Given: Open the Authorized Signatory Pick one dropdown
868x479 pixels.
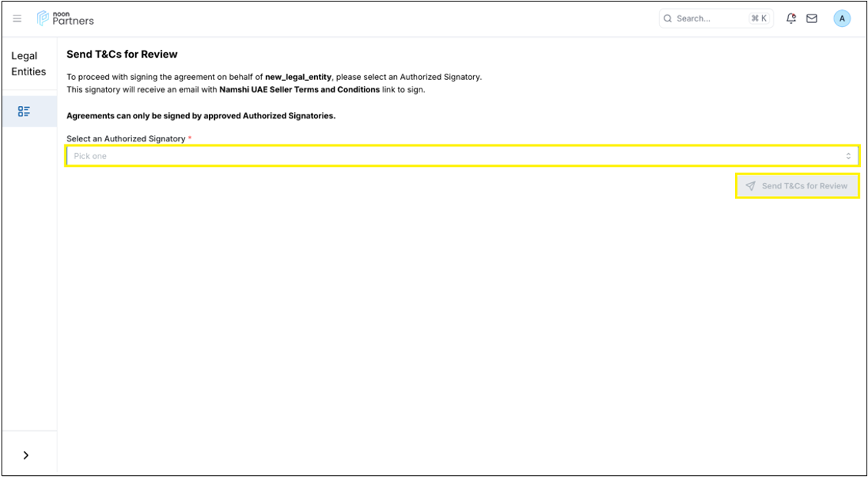Looking at the screenshot, I should coord(462,156).
